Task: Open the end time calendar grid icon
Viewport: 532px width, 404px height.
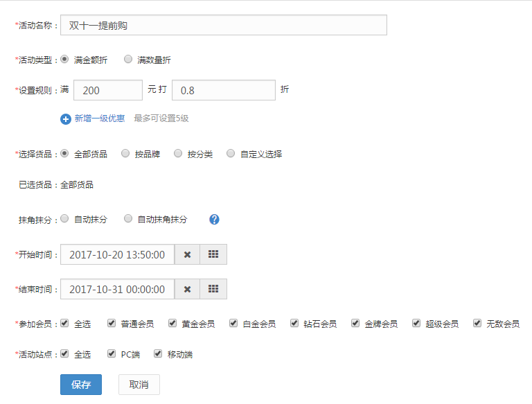Action: click(x=213, y=289)
